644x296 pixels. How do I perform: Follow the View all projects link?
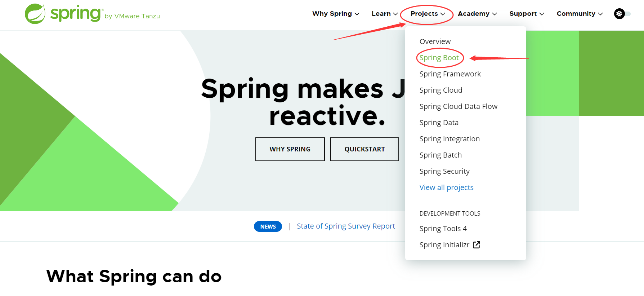[x=447, y=187]
